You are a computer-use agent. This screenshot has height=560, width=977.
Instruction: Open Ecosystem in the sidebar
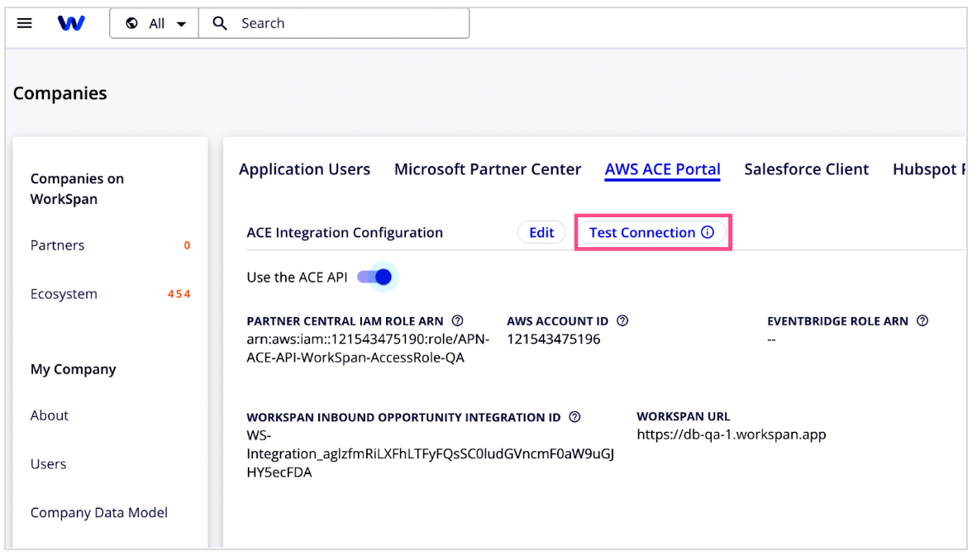pos(64,294)
